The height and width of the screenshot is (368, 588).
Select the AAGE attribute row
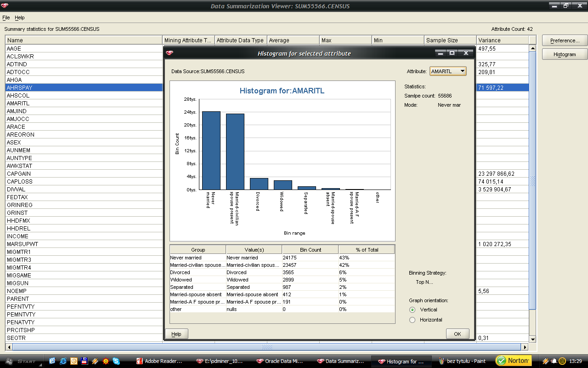click(x=84, y=48)
